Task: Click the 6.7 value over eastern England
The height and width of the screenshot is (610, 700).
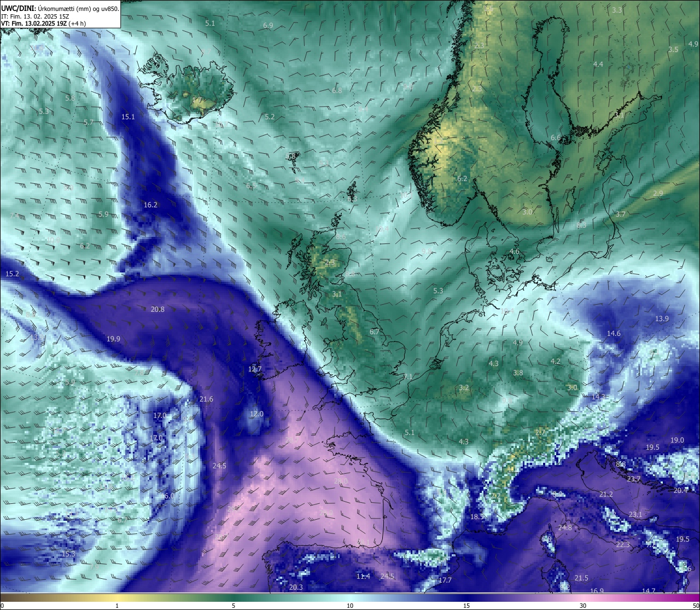Action: pyautogui.click(x=375, y=332)
